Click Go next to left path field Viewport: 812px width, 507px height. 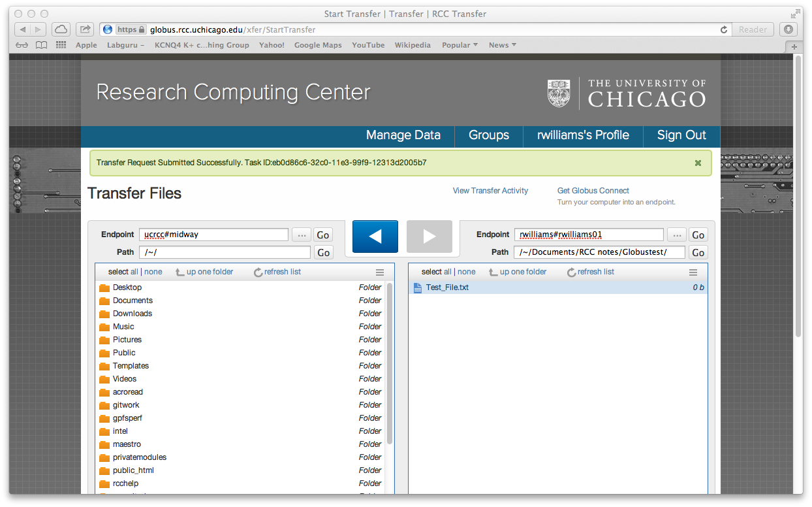323,253
